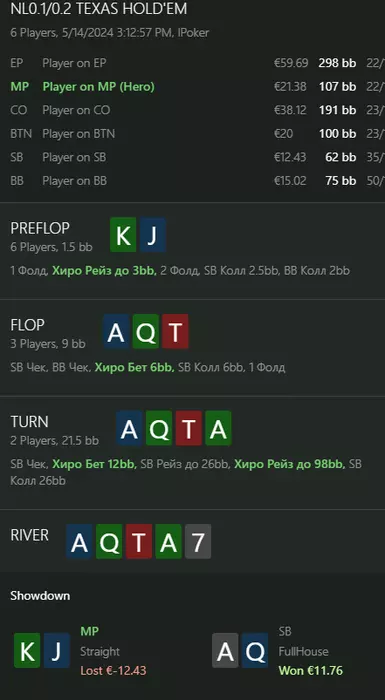Screen dimensions: 385x700
Task: Click the PREFLOP section heading
Action: [40, 228]
